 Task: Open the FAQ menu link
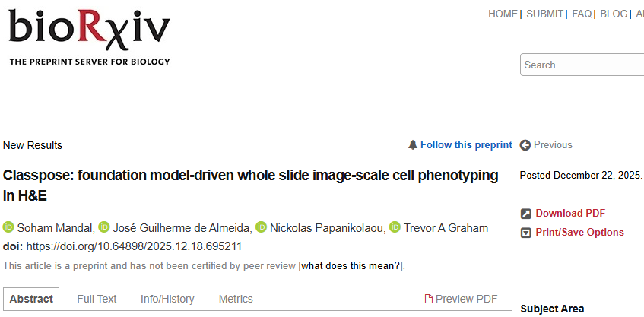pos(582,14)
